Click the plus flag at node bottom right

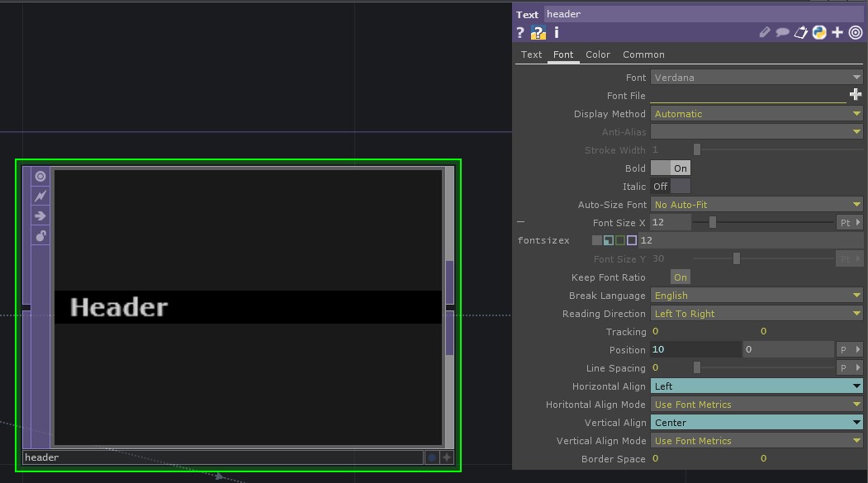[447, 457]
